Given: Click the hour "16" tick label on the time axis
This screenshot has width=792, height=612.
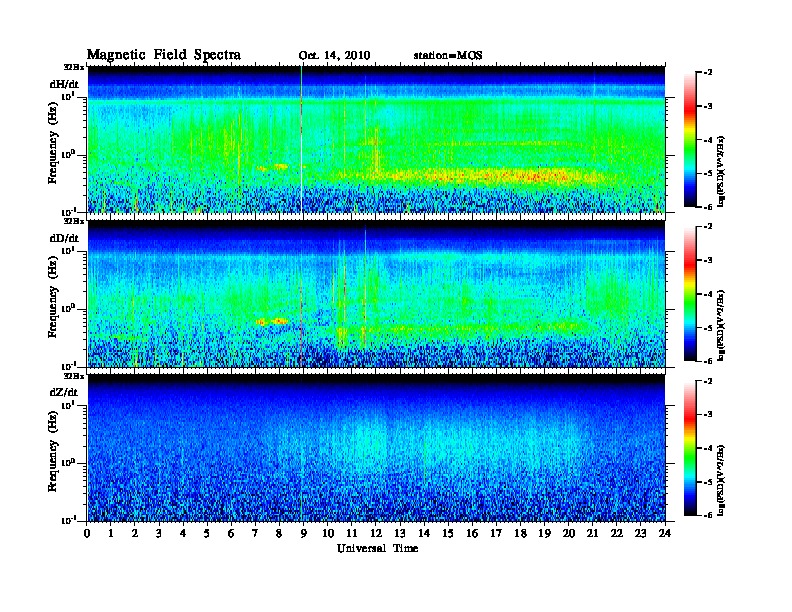Looking at the screenshot, I should [x=472, y=533].
